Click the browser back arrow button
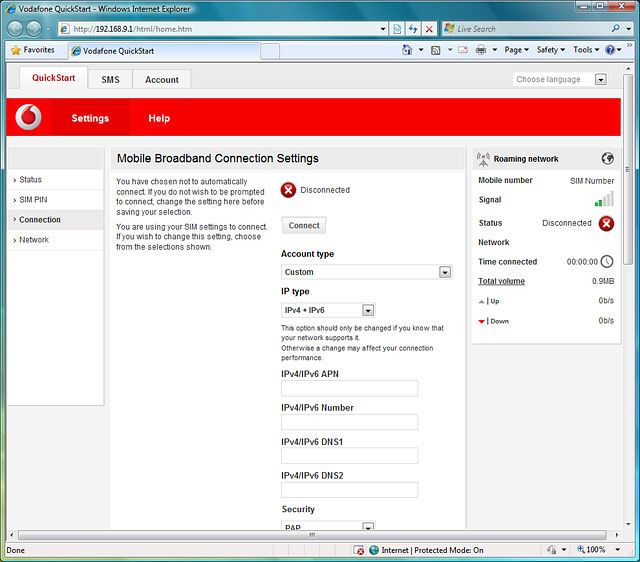 (x=16, y=29)
